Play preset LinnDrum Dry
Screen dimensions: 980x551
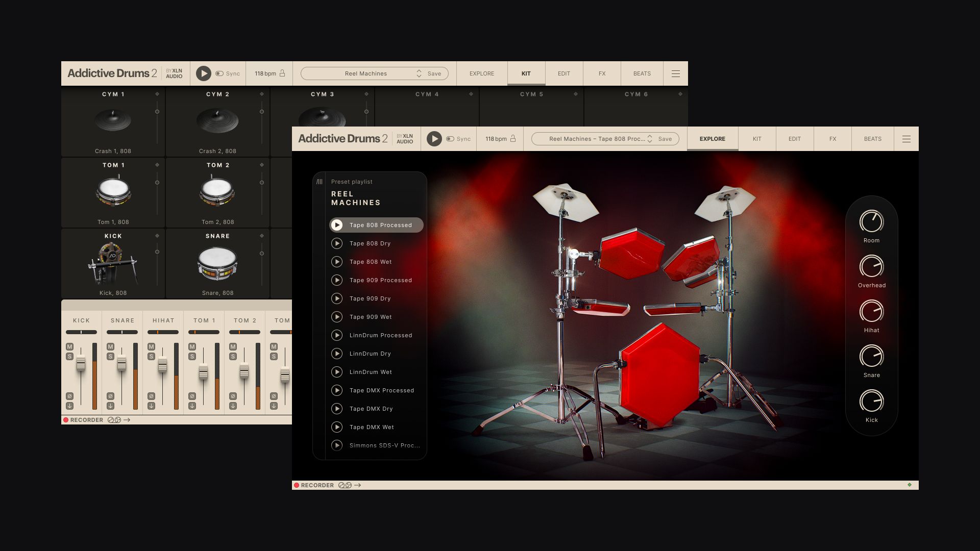click(x=337, y=354)
